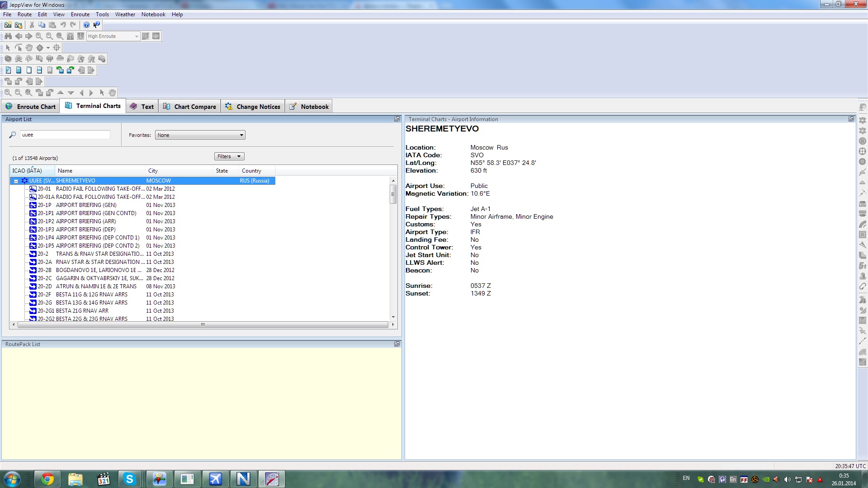The height and width of the screenshot is (488, 868).
Task: Select the hand pan tool in enroute toolbar
Action: point(29,47)
